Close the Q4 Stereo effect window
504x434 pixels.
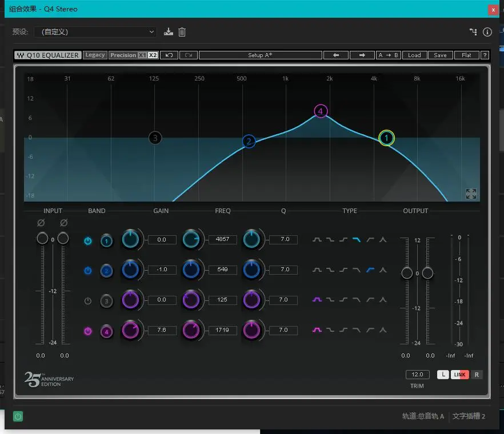(x=493, y=10)
